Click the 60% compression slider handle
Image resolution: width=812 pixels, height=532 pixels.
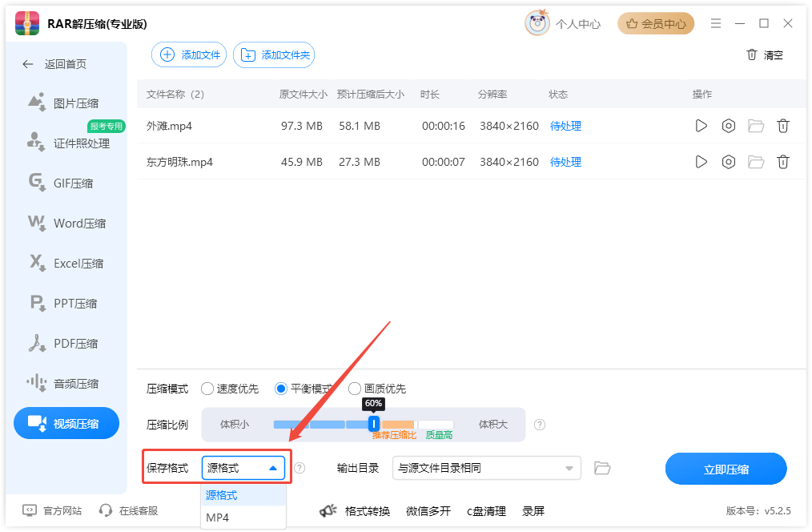coord(373,424)
